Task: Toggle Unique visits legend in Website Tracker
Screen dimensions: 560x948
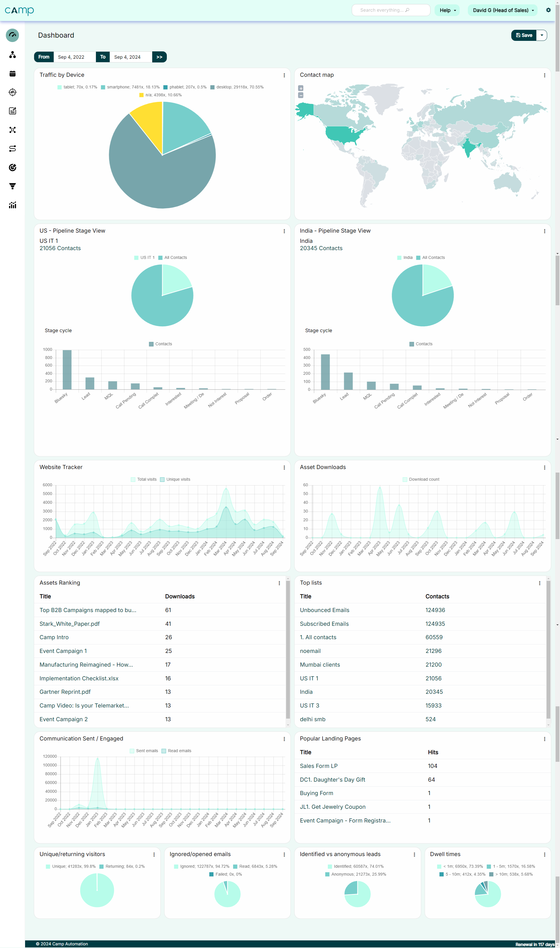Action: click(x=175, y=480)
